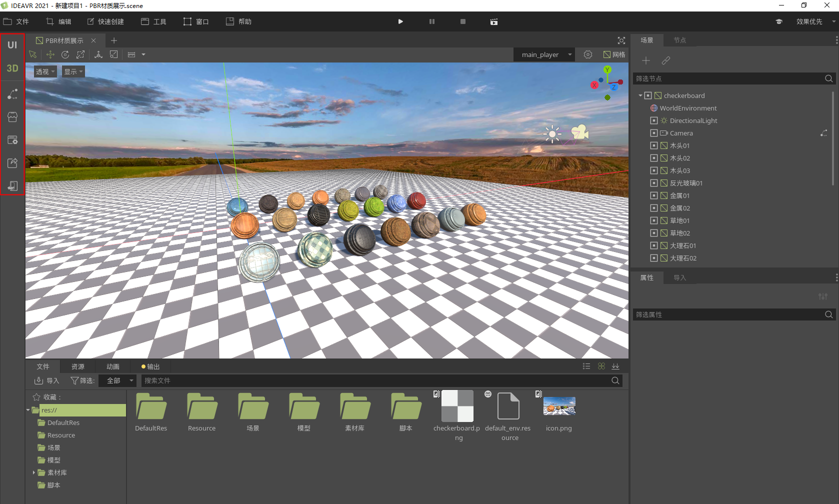Open the main_player camera dropdown
Image resolution: width=839 pixels, height=504 pixels.
coord(544,54)
